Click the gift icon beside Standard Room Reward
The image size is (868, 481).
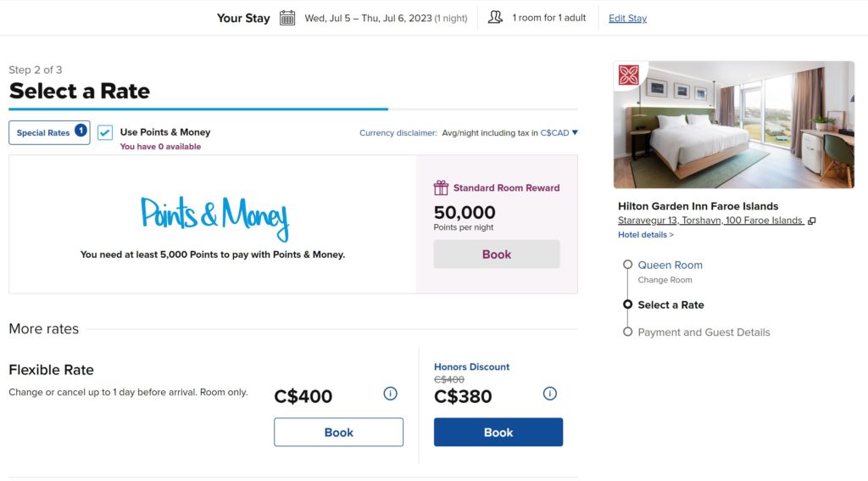tap(441, 188)
